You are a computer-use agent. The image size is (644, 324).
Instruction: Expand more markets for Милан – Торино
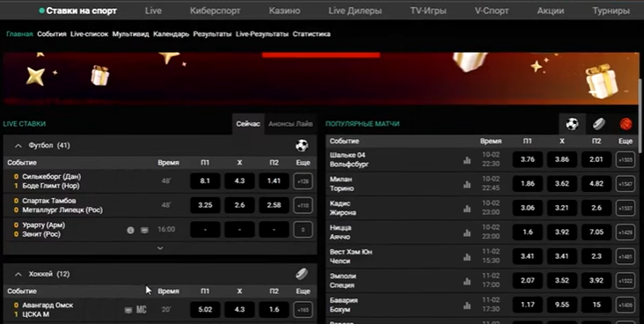point(626,184)
